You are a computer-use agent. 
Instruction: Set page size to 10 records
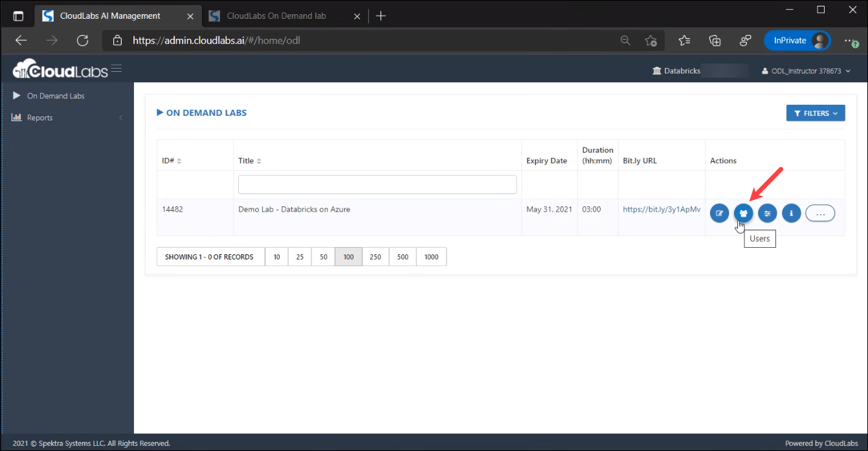pos(276,257)
